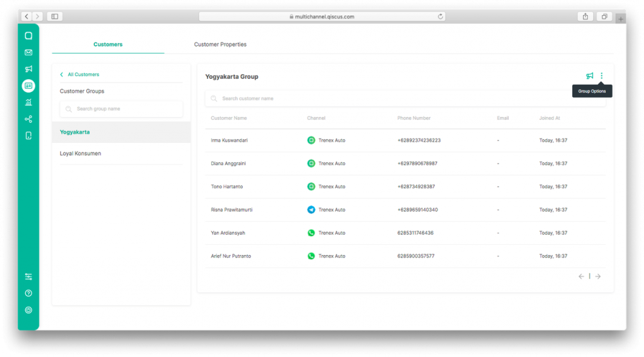Click phone number +62892374236223

(x=419, y=140)
